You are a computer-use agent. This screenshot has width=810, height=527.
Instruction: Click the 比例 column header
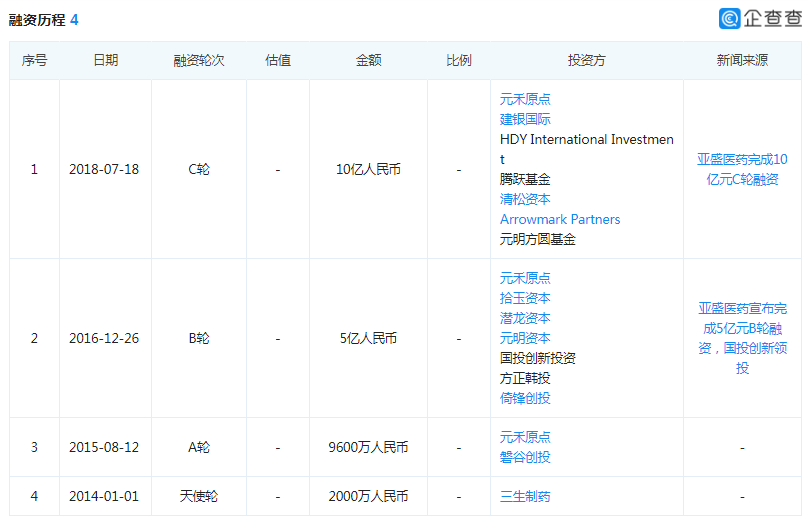[x=459, y=60]
